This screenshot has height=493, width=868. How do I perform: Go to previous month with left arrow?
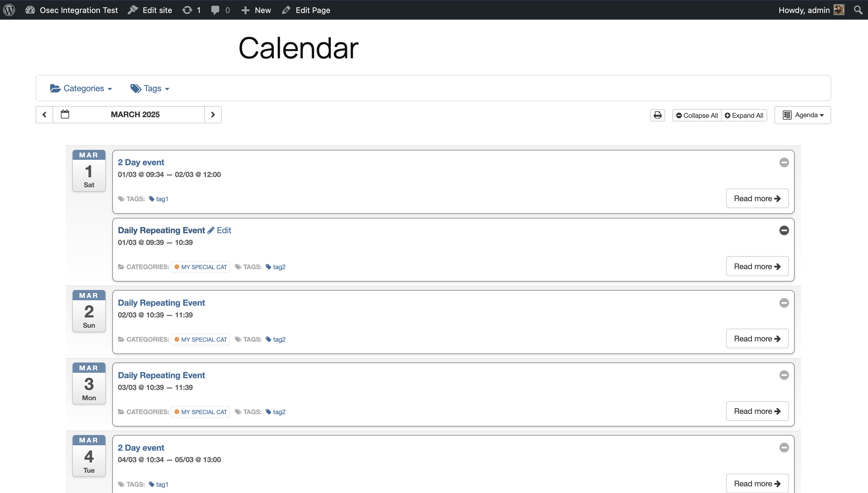[x=44, y=114]
